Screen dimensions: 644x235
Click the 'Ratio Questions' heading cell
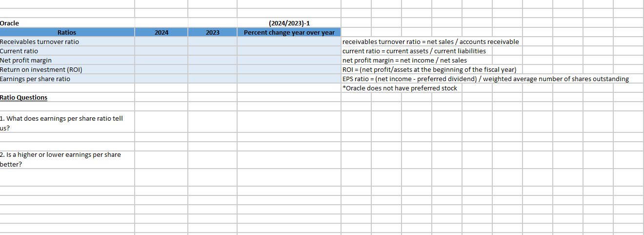click(x=67, y=97)
